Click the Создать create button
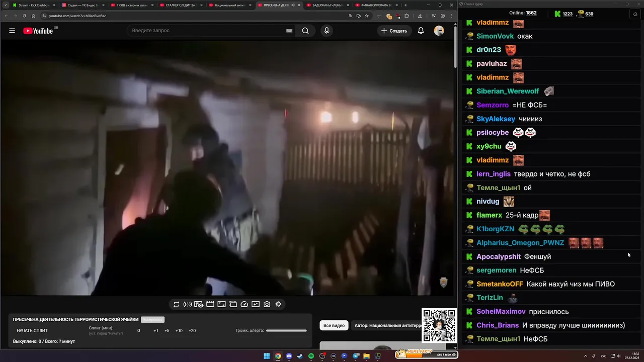This screenshot has height=362, width=644. coord(394,31)
